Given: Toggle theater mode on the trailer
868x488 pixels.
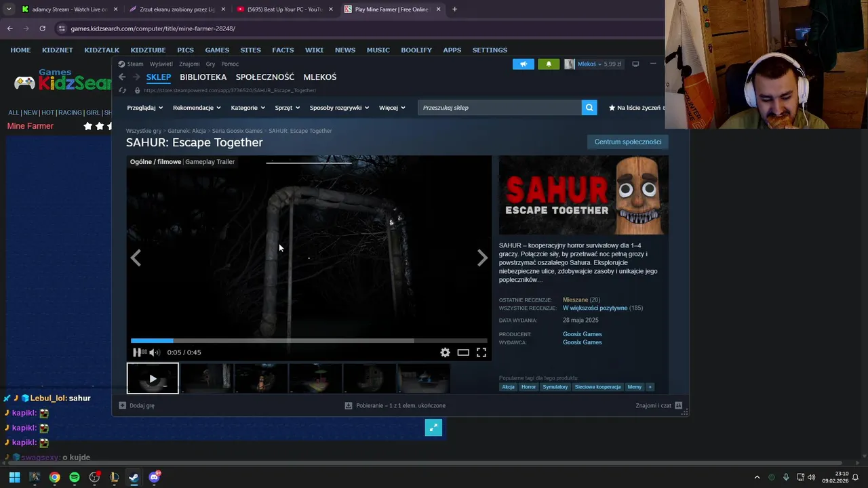Looking at the screenshot, I should click(463, 352).
